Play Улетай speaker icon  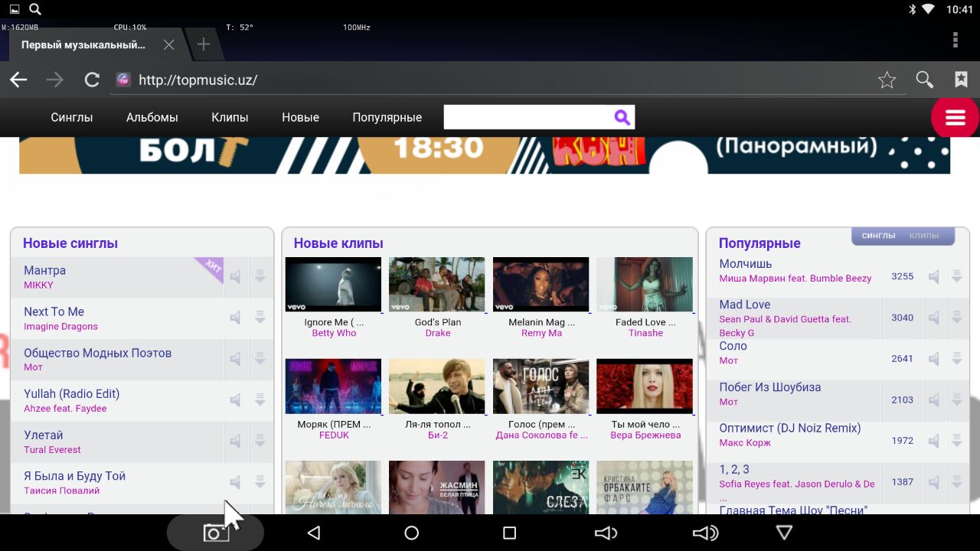pyautogui.click(x=236, y=441)
